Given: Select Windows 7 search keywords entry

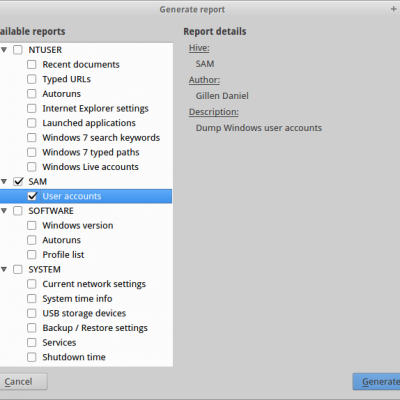Looking at the screenshot, I should pos(101,138).
